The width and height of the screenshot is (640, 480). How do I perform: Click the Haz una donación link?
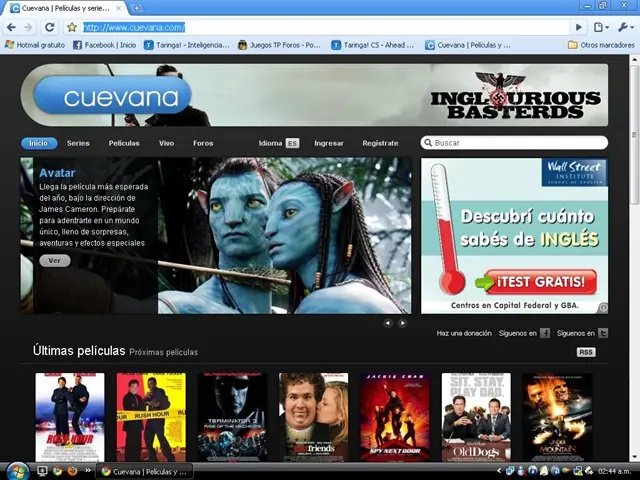(464, 333)
